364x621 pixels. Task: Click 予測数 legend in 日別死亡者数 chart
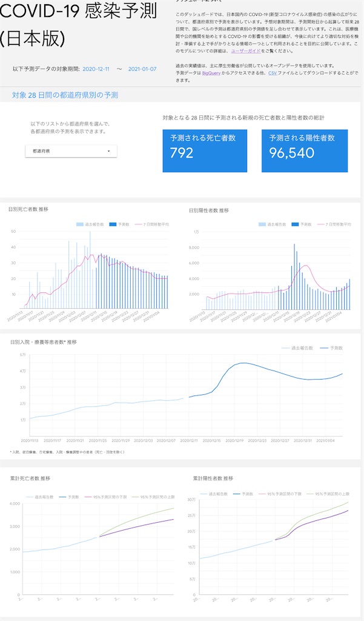tap(119, 224)
